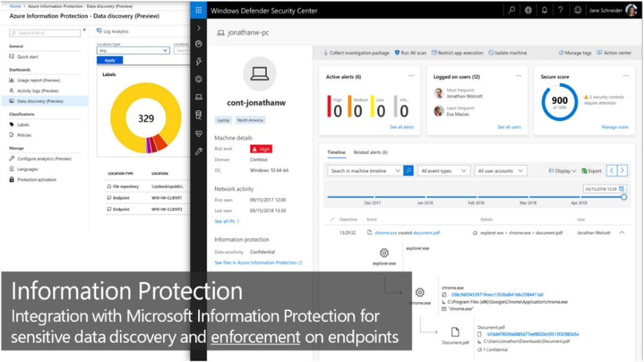The height and width of the screenshot is (362, 644).
Task: Click the chrome.exe file hash link
Action: point(497,295)
